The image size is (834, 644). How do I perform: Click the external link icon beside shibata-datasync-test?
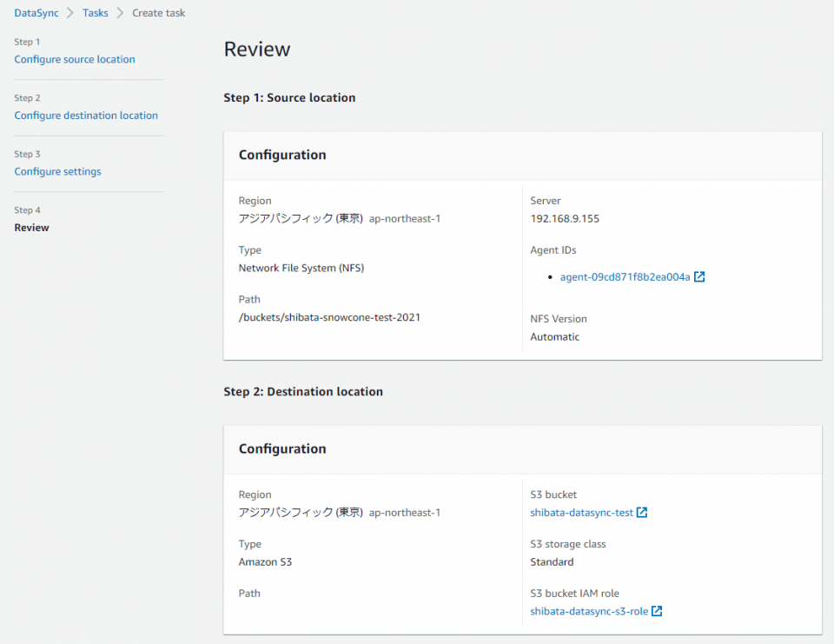coord(642,512)
